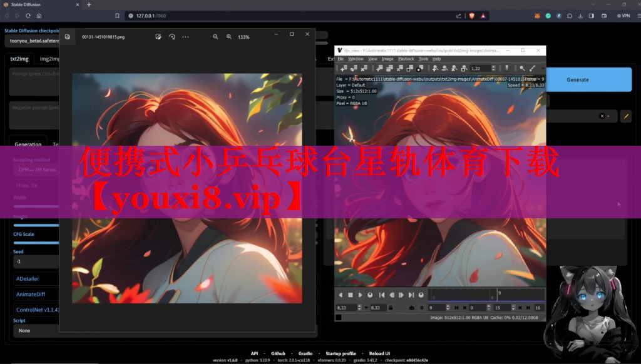The width and height of the screenshot is (641, 364).
Task: Play the djv_view sequence in reverse
Action: [341, 295]
